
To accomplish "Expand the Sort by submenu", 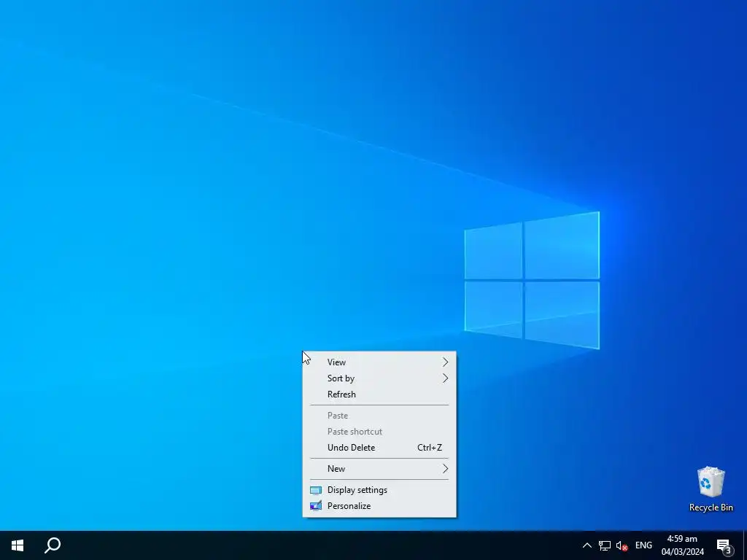I will click(x=379, y=378).
